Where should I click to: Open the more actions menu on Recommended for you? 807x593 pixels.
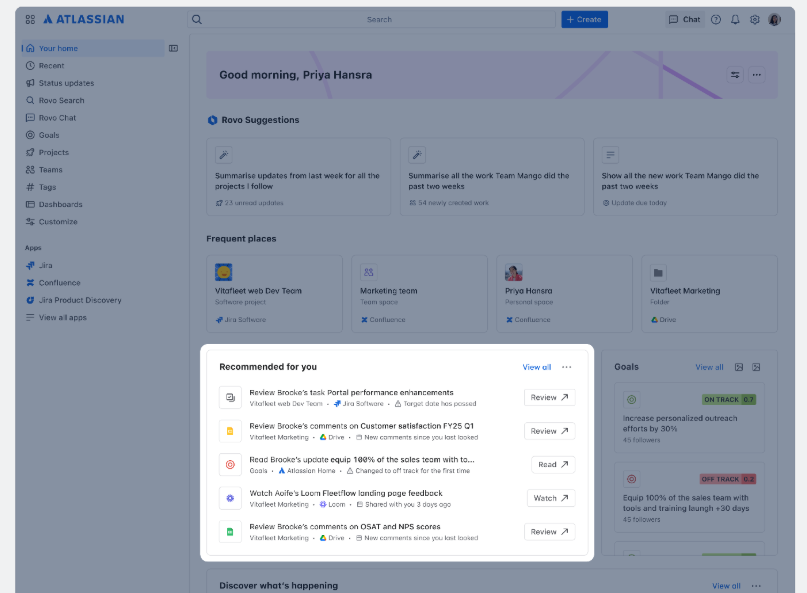tap(566, 367)
